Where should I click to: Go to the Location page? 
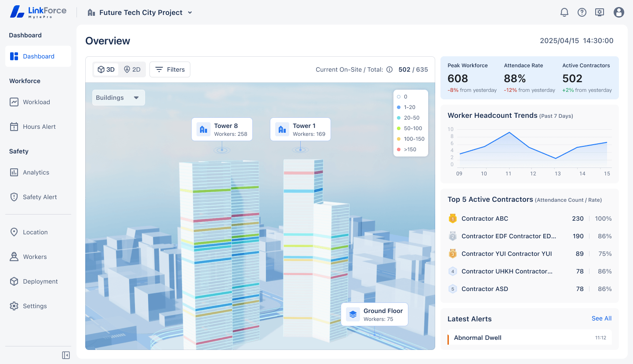[38, 232]
